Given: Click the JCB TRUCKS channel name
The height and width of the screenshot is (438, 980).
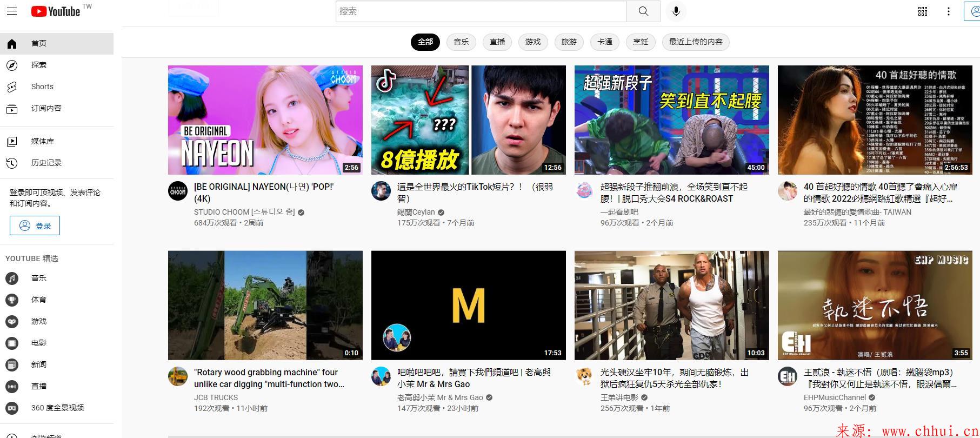Looking at the screenshot, I should point(216,397).
